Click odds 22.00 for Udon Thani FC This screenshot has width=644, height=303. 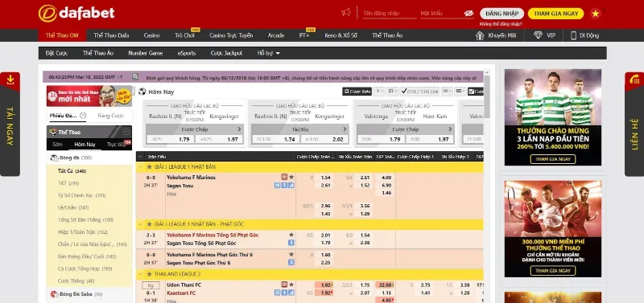point(385,285)
